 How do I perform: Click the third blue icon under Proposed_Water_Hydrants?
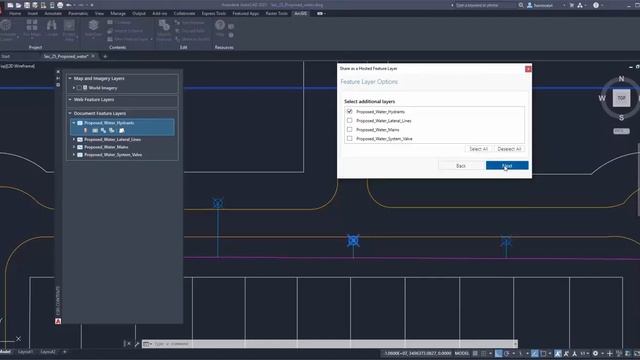click(x=103, y=131)
